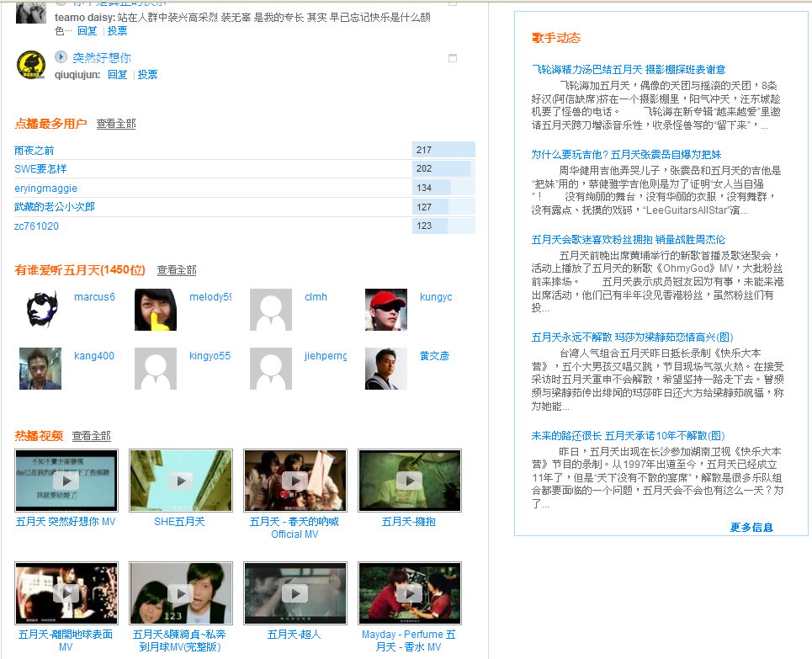
Task: Open the title link 五月天 突然好想你 MV
Action: pyautogui.click(x=66, y=522)
